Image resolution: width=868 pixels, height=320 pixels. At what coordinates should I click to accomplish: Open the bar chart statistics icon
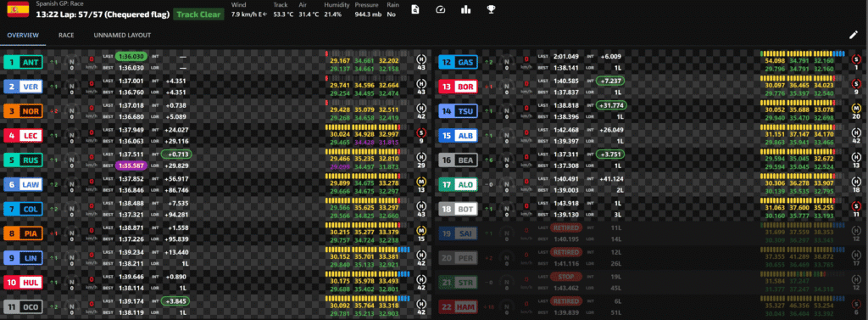point(465,9)
